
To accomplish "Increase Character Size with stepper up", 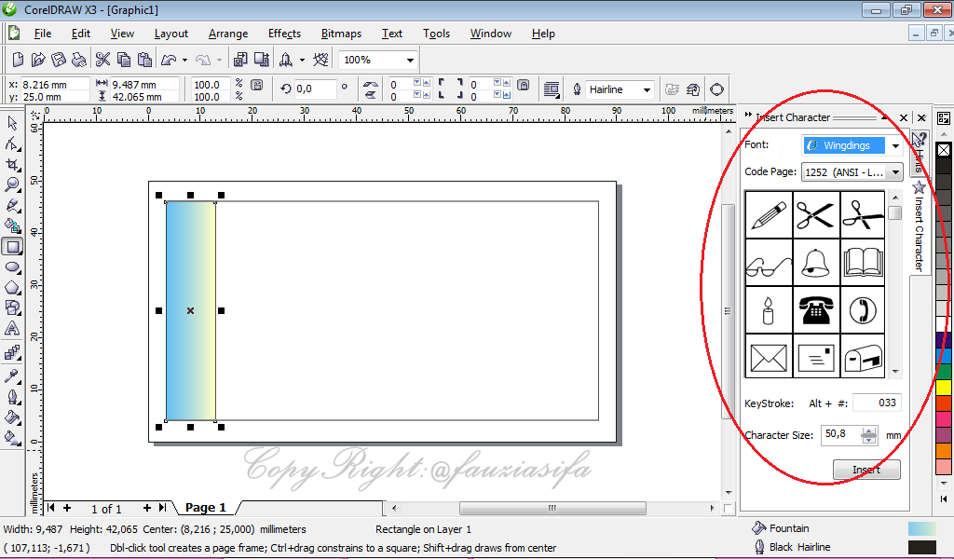I will point(869,431).
